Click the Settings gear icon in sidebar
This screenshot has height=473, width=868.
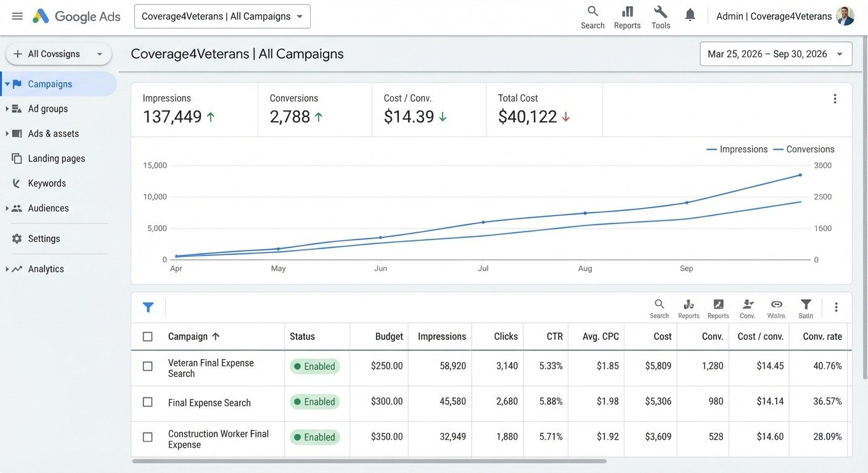[17, 239]
